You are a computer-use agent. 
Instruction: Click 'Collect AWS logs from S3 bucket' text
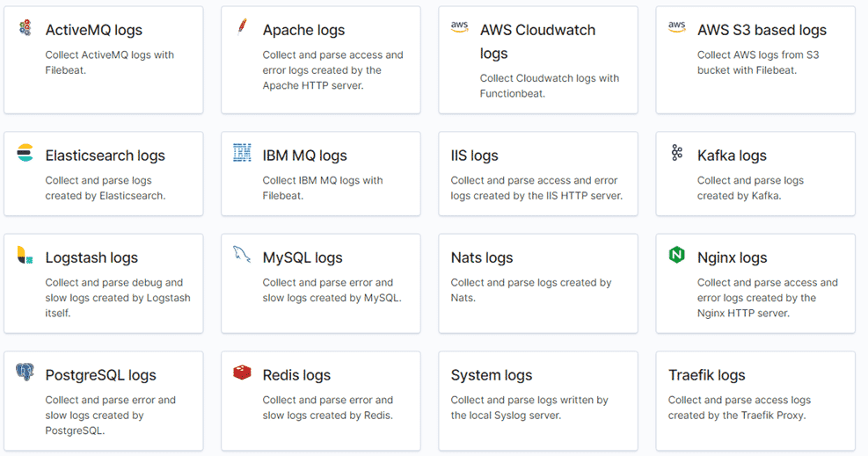point(758,62)
